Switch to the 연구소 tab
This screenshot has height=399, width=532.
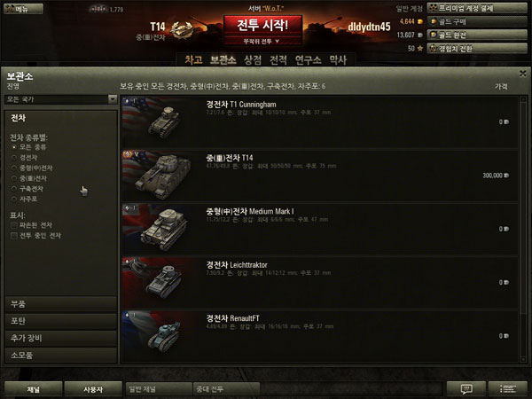(x=308, y=60)
